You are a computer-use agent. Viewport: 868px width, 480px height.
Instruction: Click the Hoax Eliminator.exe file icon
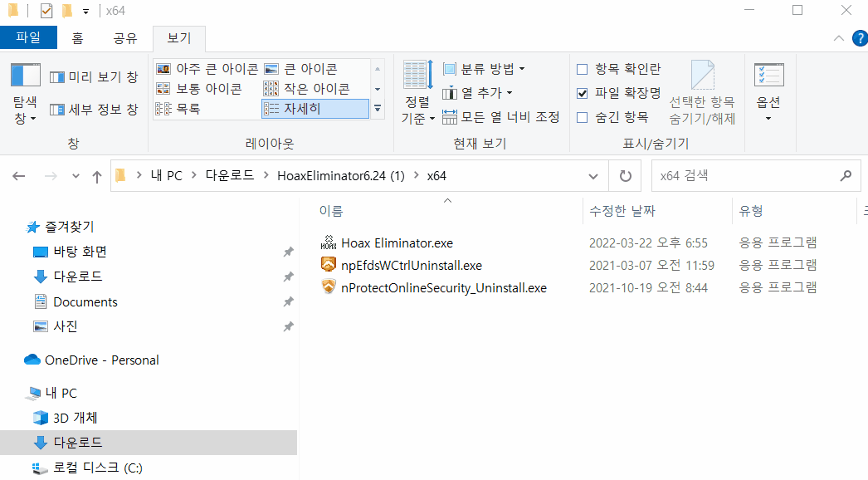(x=329, y=242)
